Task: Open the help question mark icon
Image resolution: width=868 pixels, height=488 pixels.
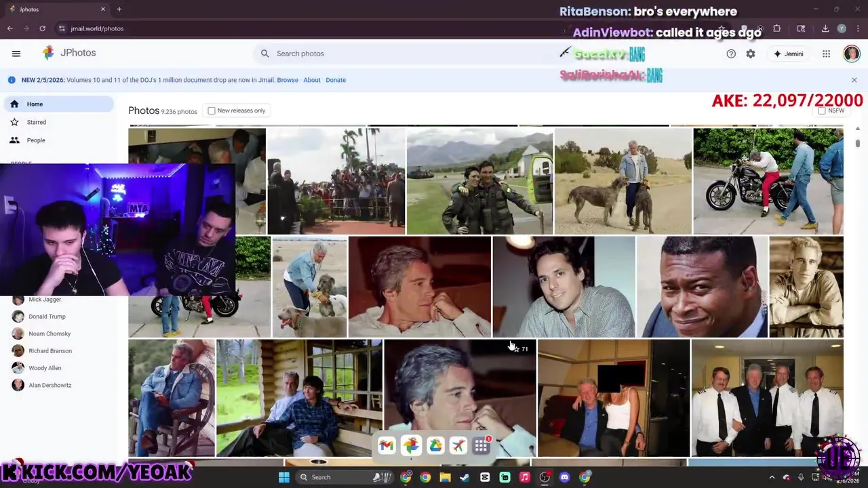Action: (731, 54)
